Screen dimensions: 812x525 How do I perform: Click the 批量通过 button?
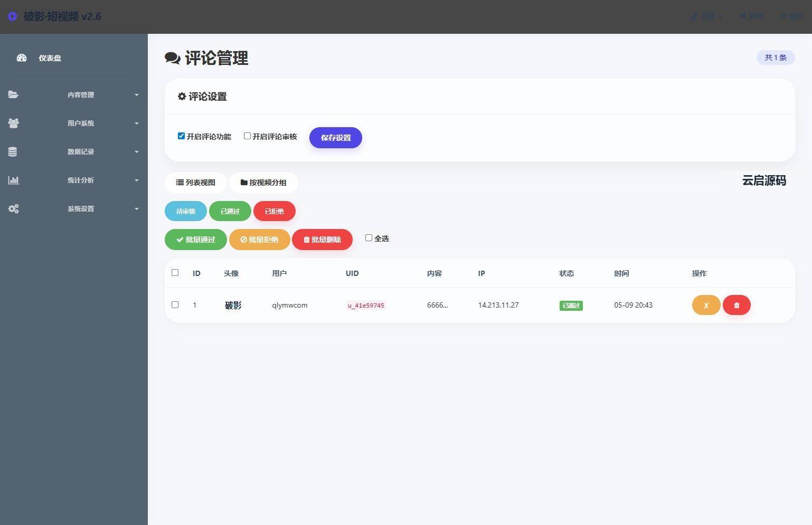[x=196, y=240]
